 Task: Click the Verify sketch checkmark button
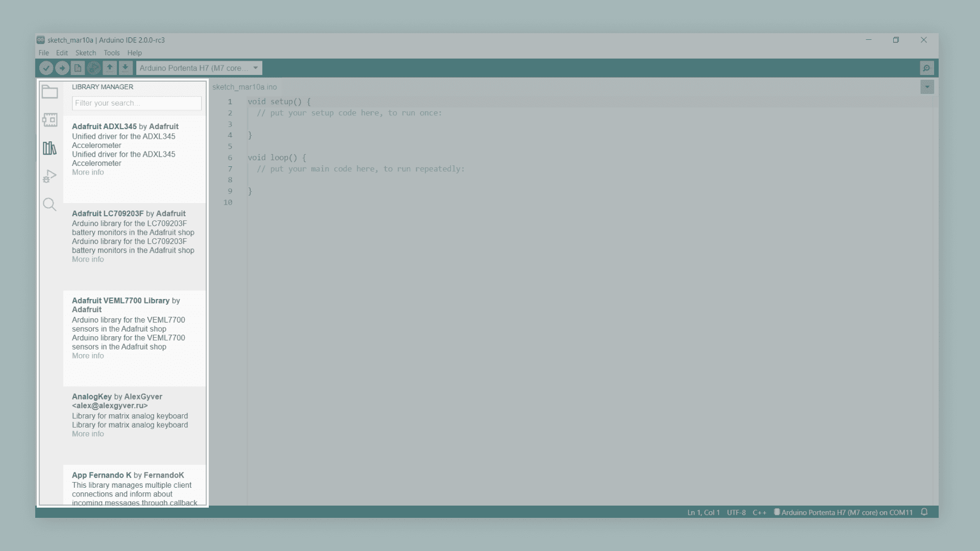click(x=46, y=68)
